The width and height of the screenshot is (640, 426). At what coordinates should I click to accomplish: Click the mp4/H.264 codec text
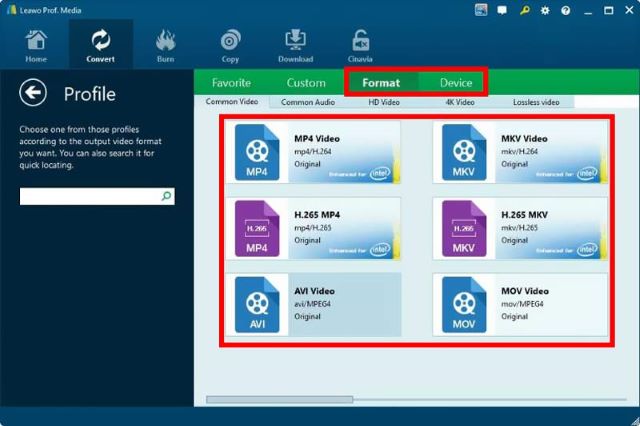pos(313,151)
